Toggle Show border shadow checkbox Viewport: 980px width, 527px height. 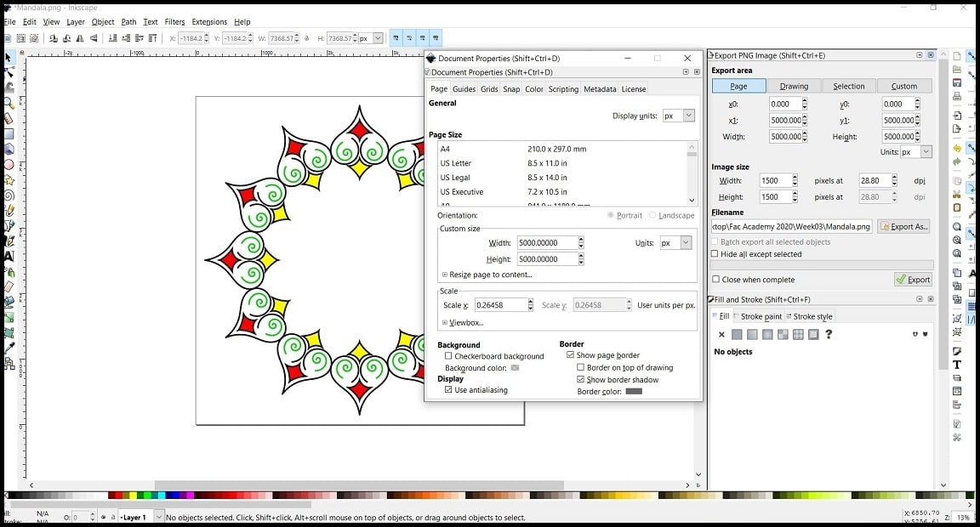(581, 379)
